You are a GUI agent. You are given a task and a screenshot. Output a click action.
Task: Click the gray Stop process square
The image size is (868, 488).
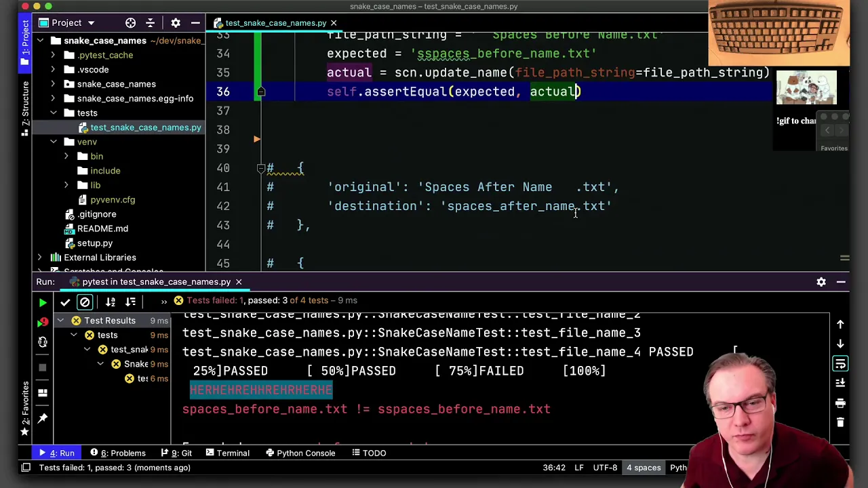[x=43, y=367]
